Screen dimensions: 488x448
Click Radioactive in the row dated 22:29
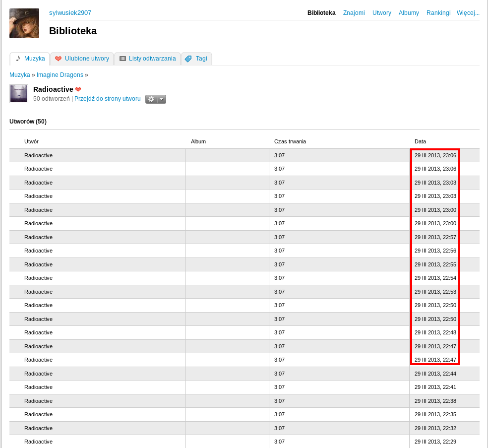(x=38, y=442)
